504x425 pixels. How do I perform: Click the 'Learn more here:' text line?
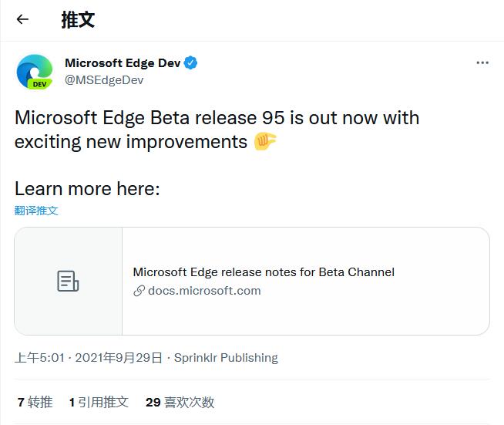[87, 188]
